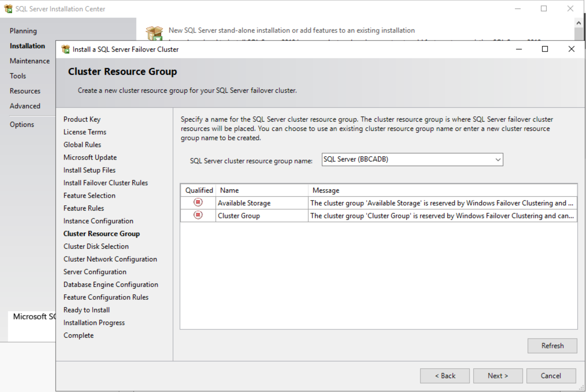Image resolution: width=586 pixels, height=392 pixels.
Task: Click Installation Center scrollbar up arrow
Action: tap(578, 23)
